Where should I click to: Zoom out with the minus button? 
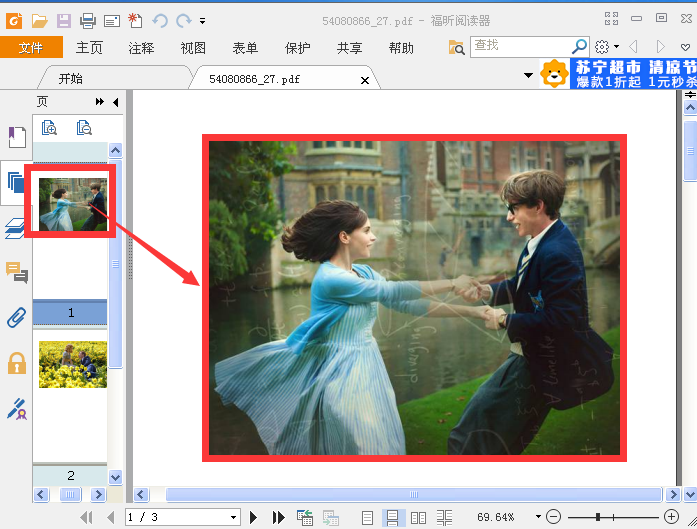[x=553, y=517]
